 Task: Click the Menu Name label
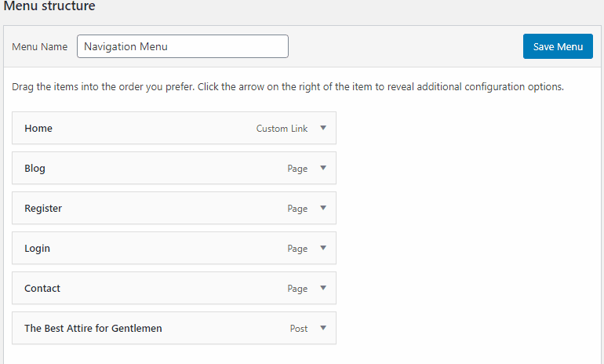coord(40,46)
